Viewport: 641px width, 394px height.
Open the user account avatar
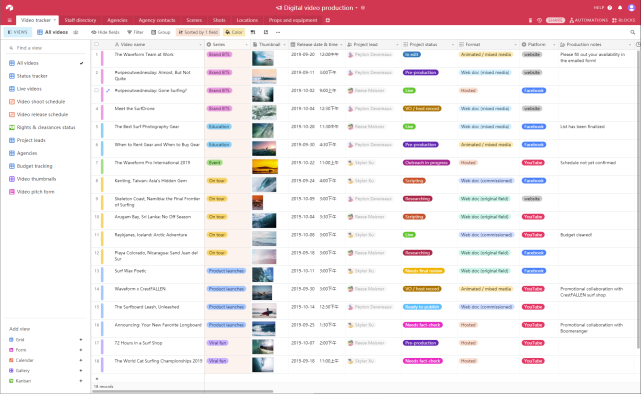coord(632,8)
